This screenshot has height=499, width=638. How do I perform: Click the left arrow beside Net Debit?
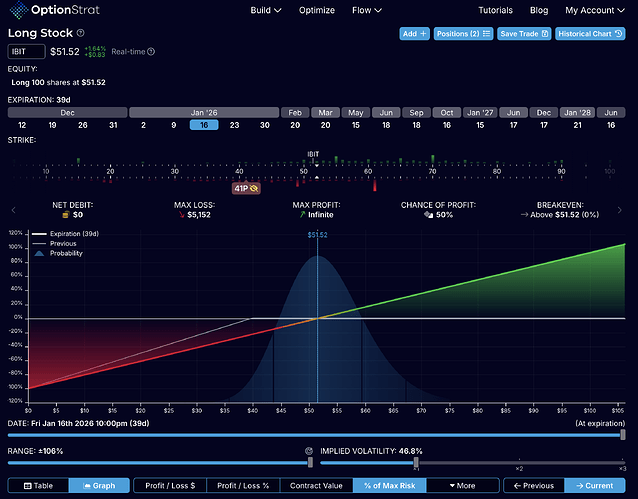pos(12,210)
